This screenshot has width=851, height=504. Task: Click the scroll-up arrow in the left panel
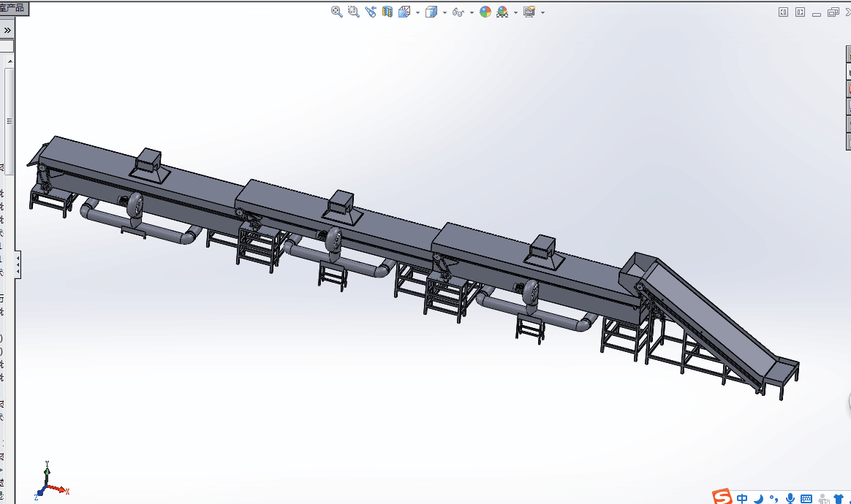tap(10, 62)
